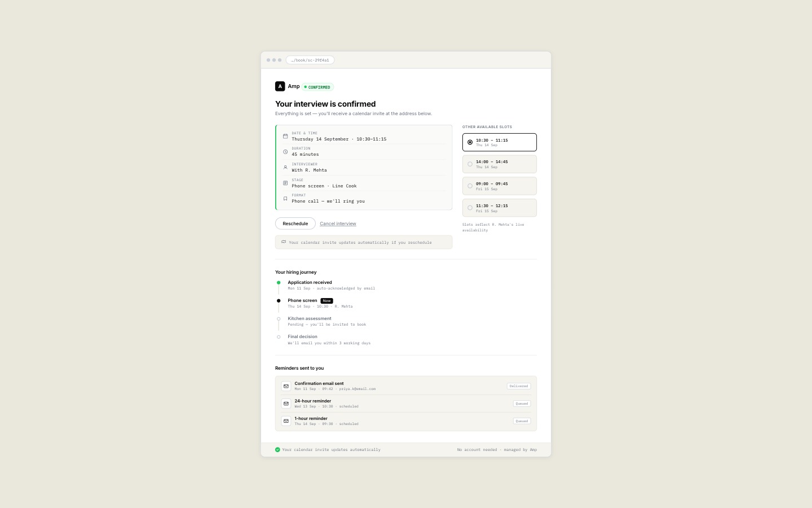812x508 pixels.
Task: Select the 14:00 – 14:45 Thu slot
Action: (500, 164)
